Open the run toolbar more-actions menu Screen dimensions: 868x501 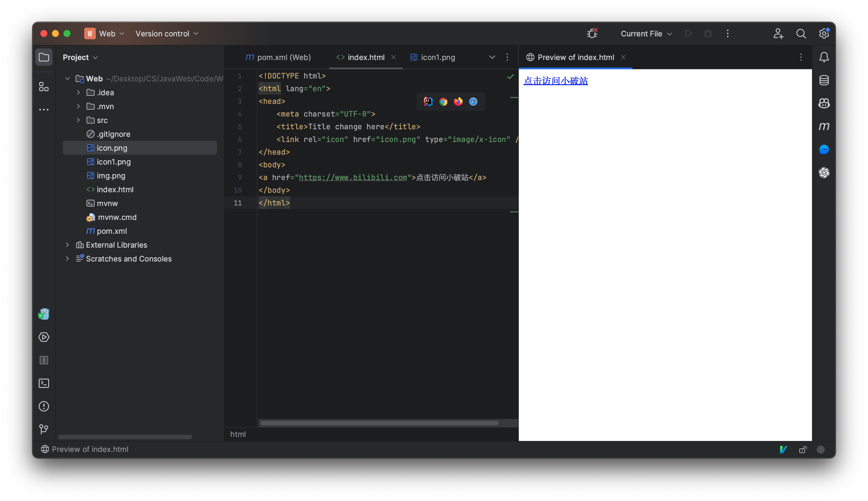click(x=728, y=34)
